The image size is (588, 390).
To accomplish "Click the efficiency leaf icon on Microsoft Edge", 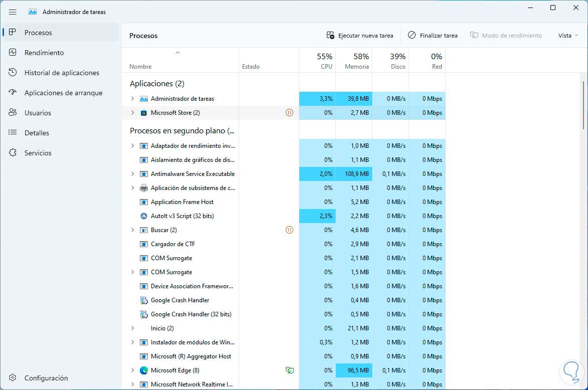I will [290, 370].
